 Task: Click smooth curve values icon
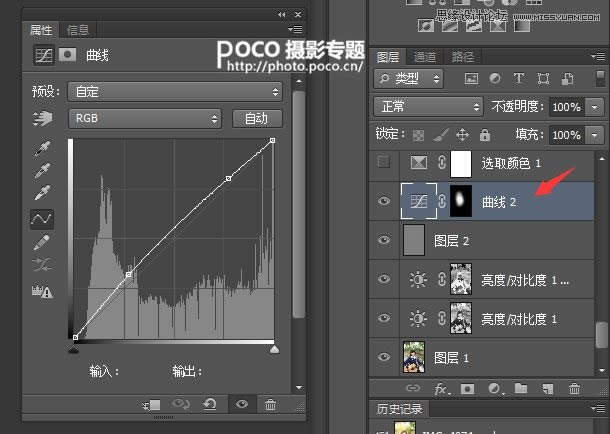42,264
